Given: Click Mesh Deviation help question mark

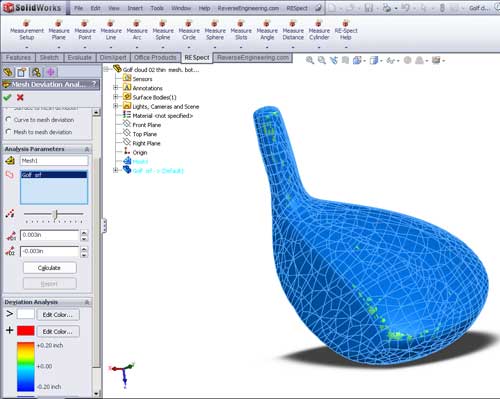Looking at the screenshot, I should (x=94, y=84).
